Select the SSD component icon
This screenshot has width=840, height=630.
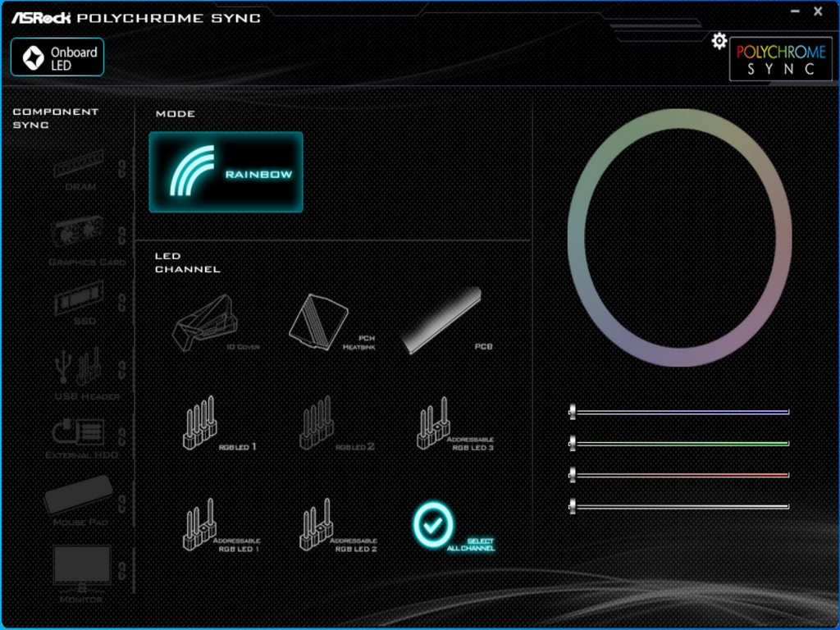(80, 298)
